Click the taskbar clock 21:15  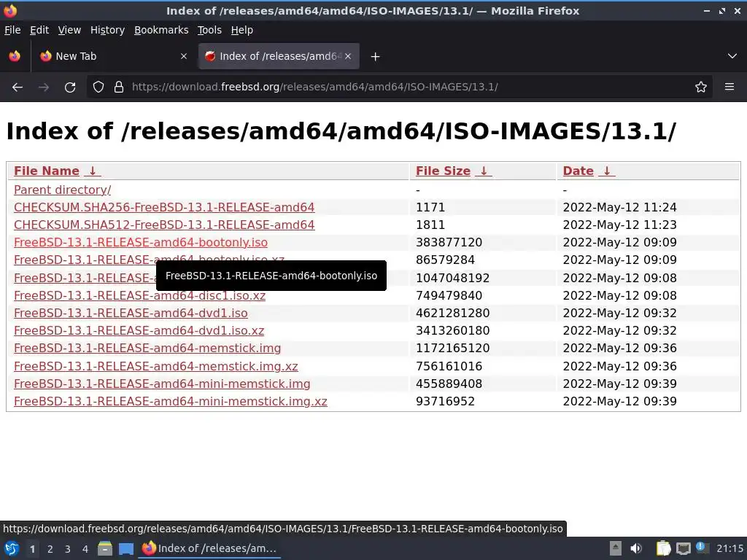(x=729, y=548)
